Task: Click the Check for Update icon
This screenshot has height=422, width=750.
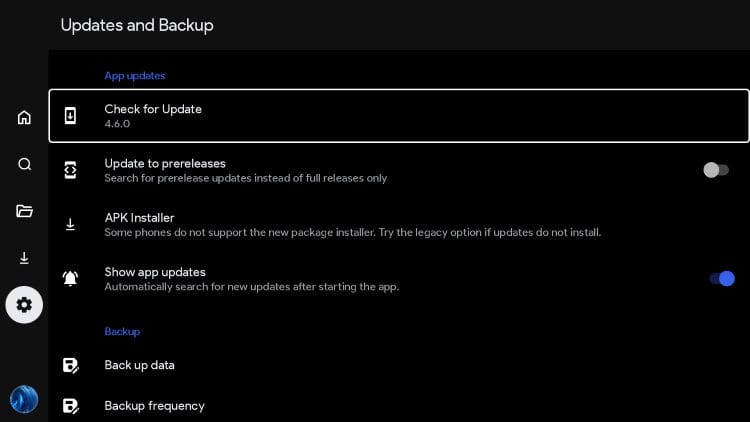Action: point(70,116)
